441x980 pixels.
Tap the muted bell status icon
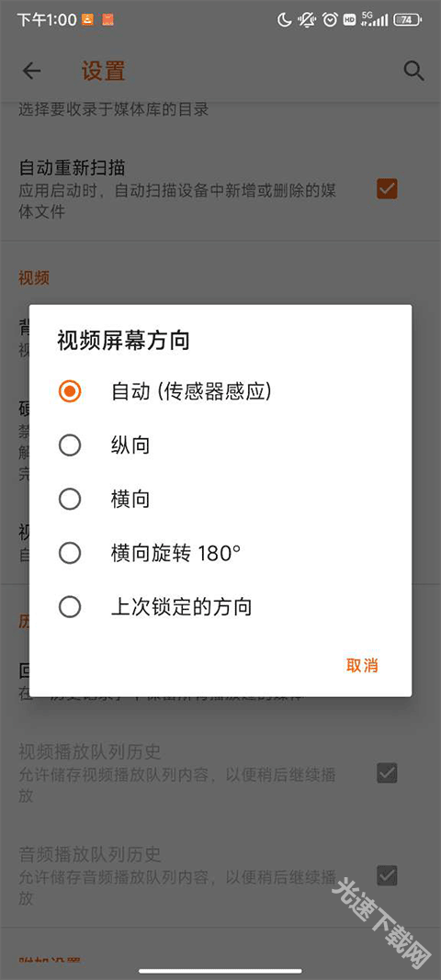[307, 20]
